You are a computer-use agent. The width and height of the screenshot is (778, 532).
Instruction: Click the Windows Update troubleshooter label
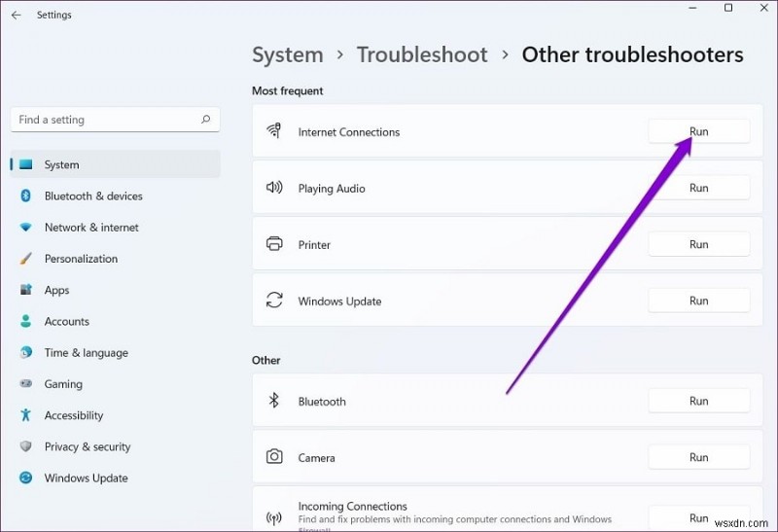339,301
